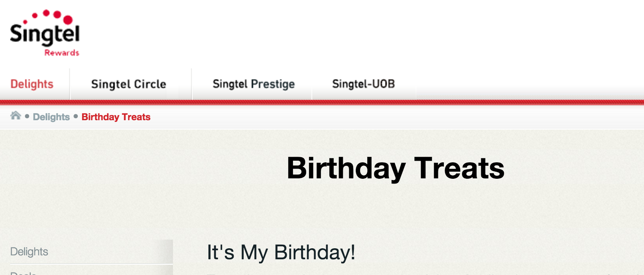Screen dimensions: 644x275
Task: Click the cut-off paragraph below "It's My Birthday!"
Action: [393, 273]
